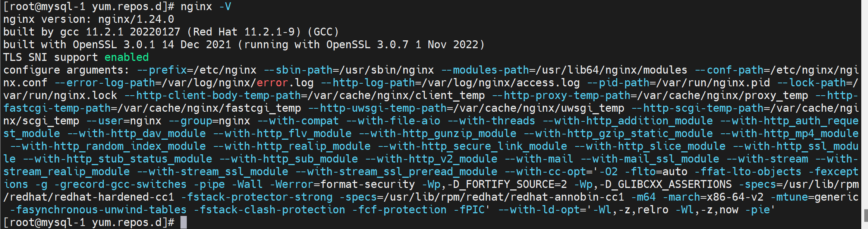
Task: Click the blinking cursor block at the prompt
Action: pos(183,222)
